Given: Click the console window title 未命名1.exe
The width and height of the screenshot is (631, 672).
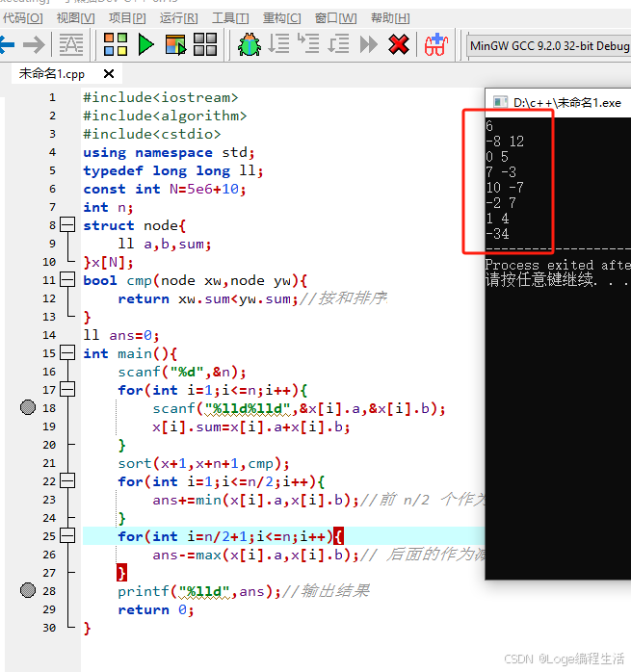Looking at the screenshot, I should (x=567, y=103).
